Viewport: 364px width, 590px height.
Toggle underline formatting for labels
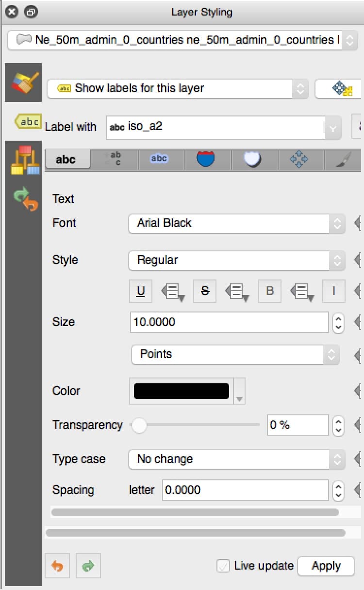[x=140, y=291]
